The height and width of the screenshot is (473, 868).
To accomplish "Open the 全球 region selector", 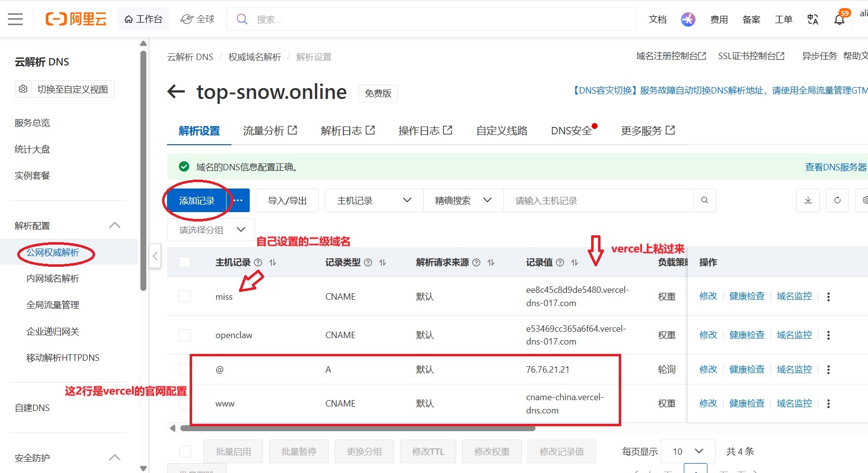I will pyautogui.click(x=198, y=19).
